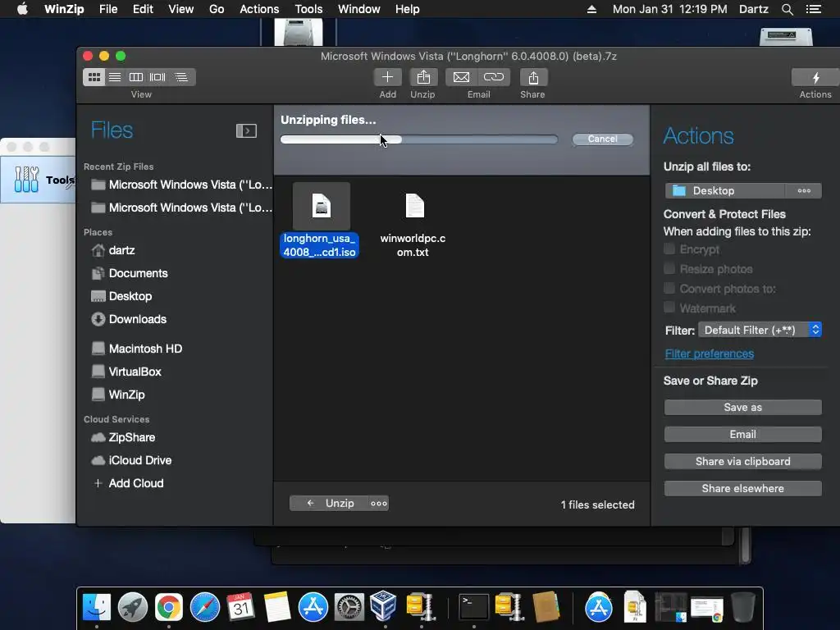
Task: Open the Window menu
Action: pos(359,9)
